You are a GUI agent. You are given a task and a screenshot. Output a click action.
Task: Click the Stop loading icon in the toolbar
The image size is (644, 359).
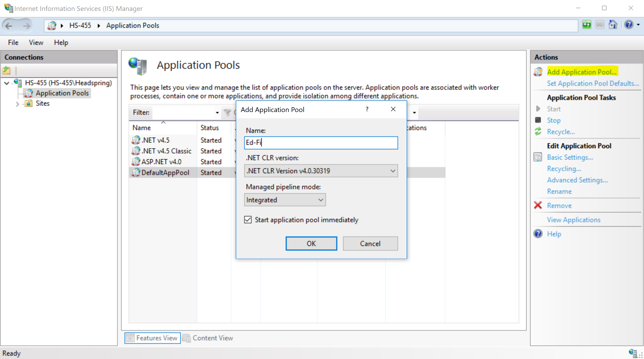tap(599, 25)
